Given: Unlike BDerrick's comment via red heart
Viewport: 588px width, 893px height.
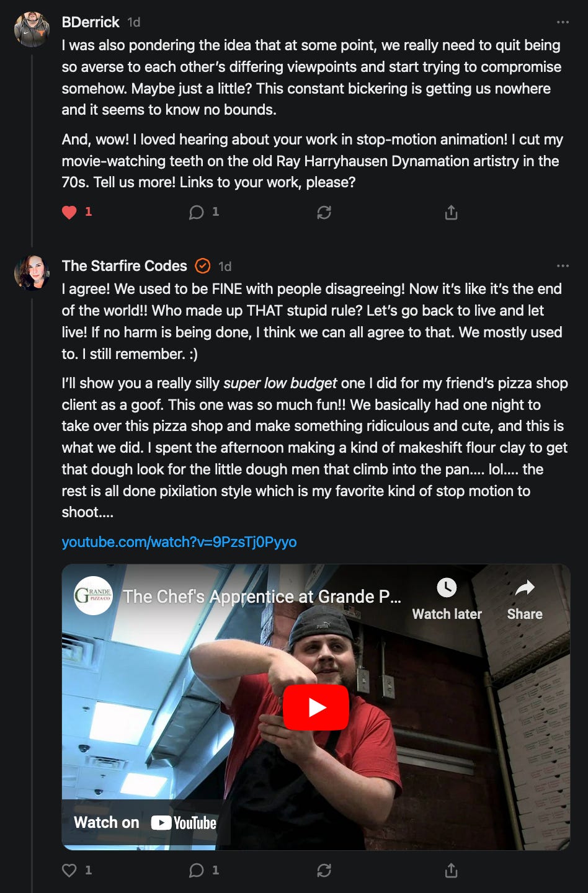Looking at the screenshot, I should tap(69, 212).
